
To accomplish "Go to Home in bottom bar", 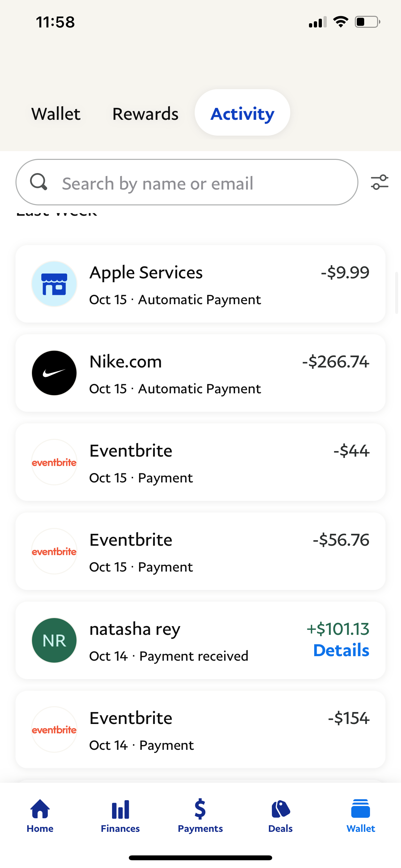I will tap(40, 815).
